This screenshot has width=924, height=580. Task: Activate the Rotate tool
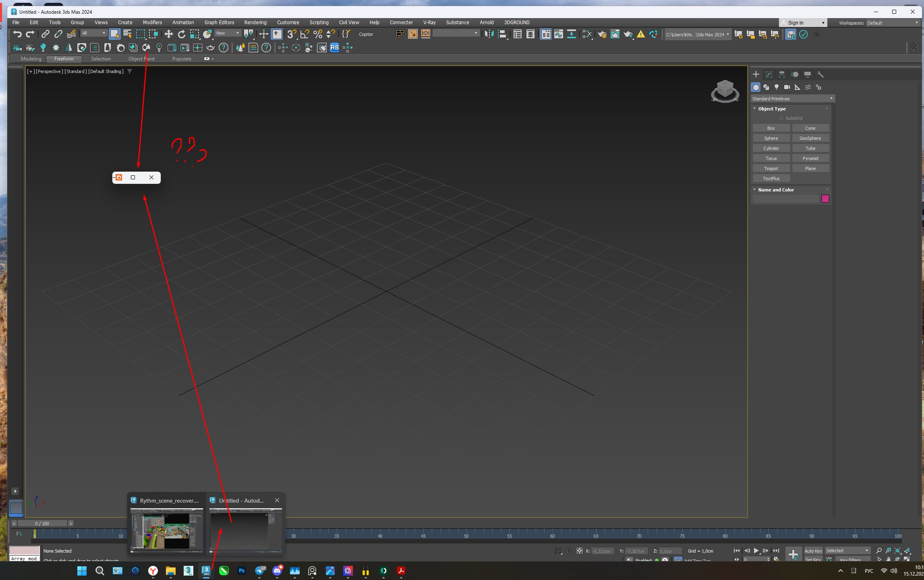coord(181,34)
